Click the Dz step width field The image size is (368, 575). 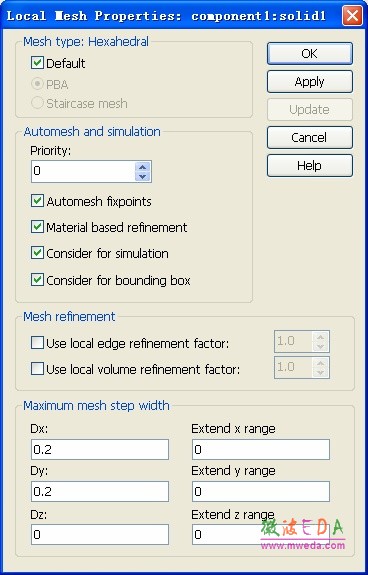(100, 534)
